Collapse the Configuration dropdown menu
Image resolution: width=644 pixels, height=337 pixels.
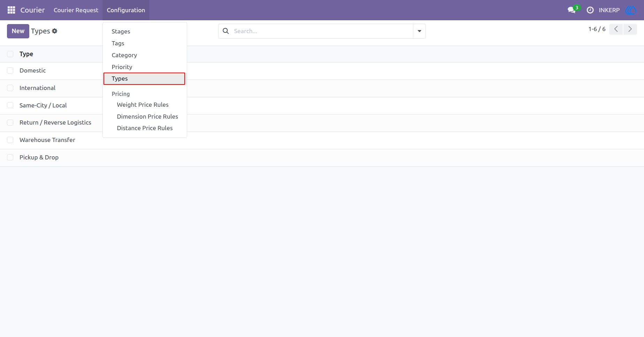pyautogui.click(x=126, y=10)
